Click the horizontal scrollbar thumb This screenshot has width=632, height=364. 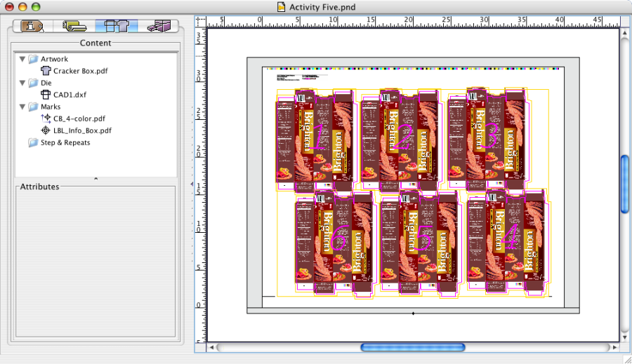(x=413, y=347)
